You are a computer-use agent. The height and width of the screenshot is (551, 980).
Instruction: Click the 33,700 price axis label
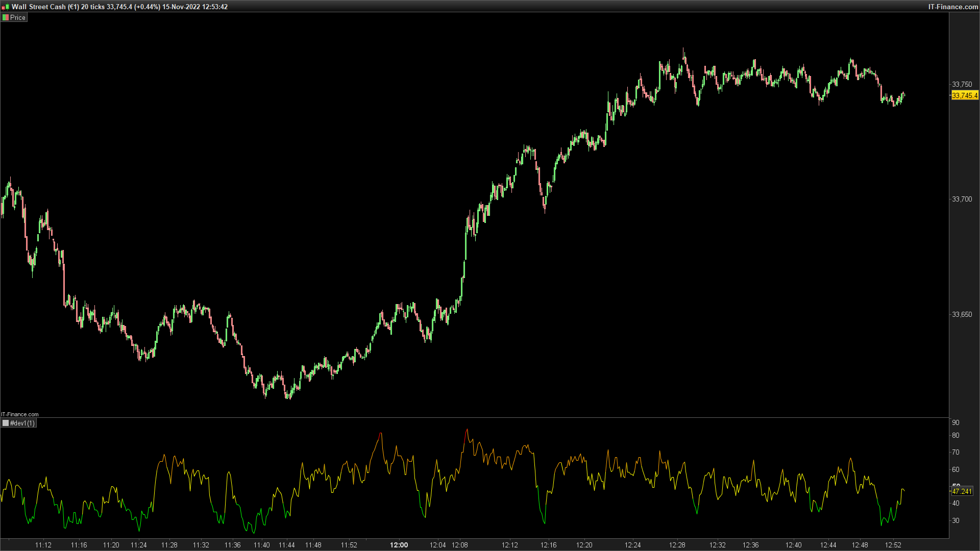click(x=962, y=199)
